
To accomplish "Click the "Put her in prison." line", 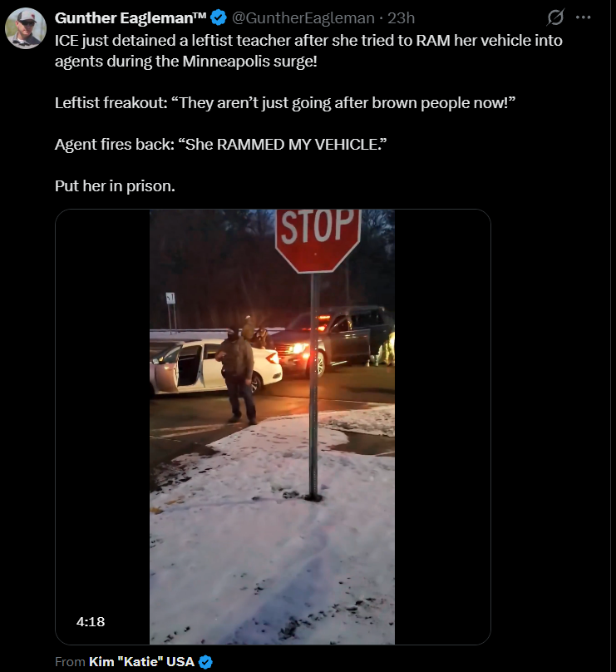I will point(115,186).
